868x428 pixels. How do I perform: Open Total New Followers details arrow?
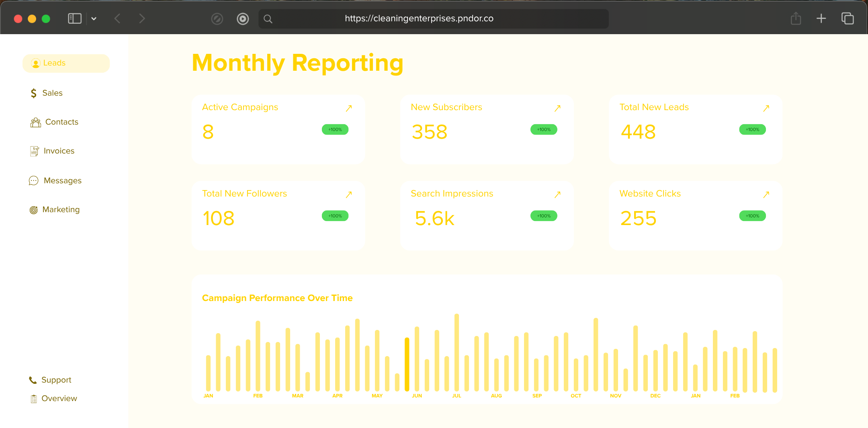[x=349, y=195]
